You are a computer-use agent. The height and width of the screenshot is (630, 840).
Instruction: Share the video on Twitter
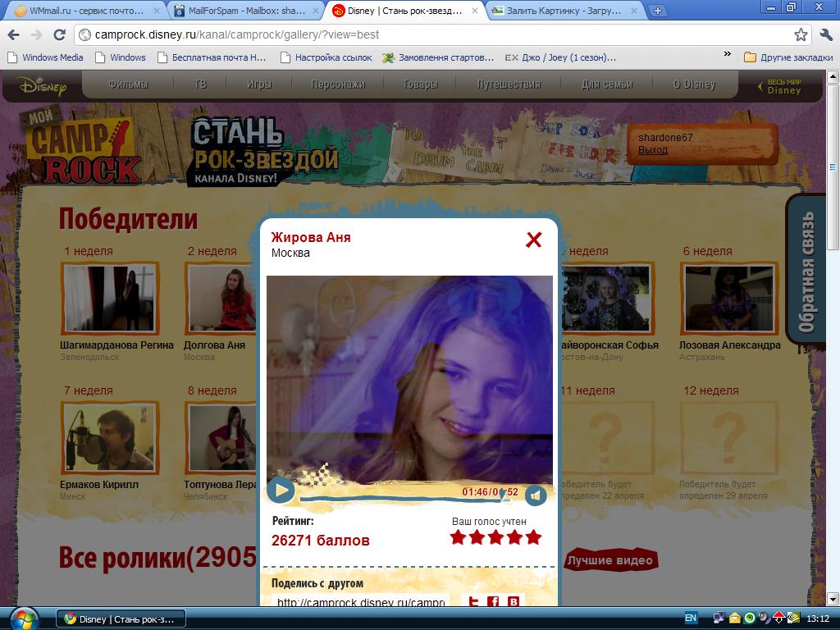click(x=473, y=601)
